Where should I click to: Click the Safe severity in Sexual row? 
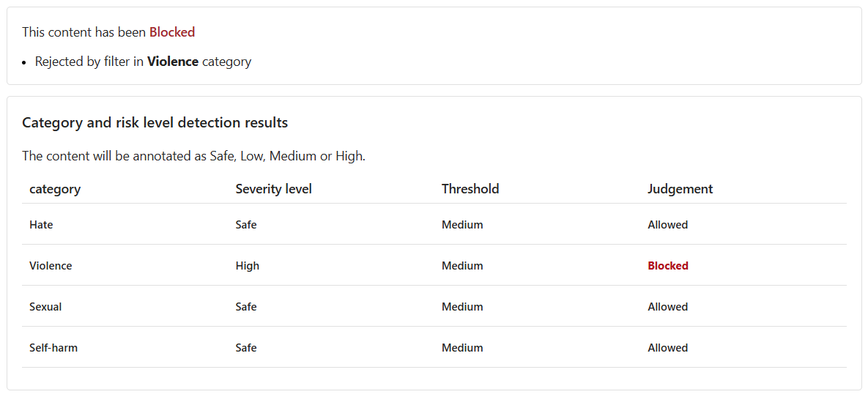(x=246, y=307)
